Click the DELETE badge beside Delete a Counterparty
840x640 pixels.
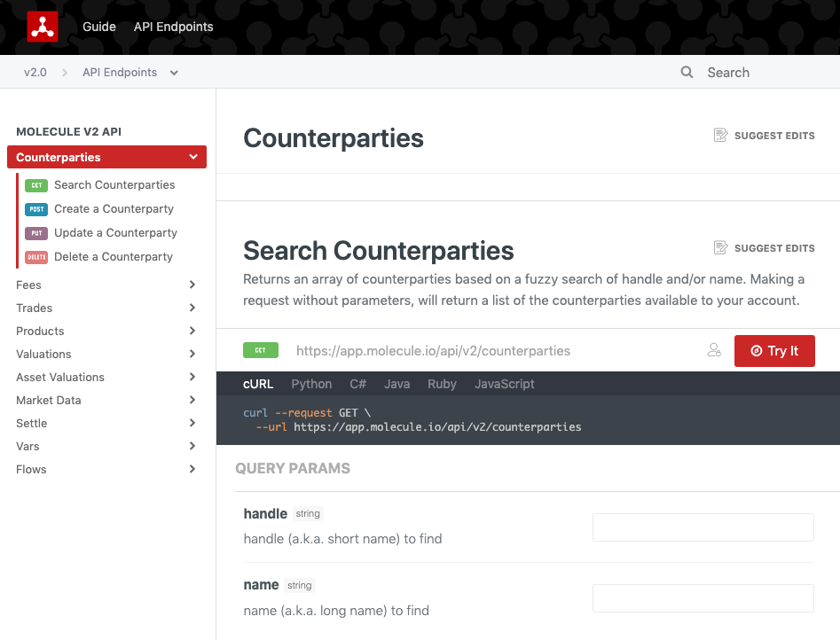coord(36,258)
